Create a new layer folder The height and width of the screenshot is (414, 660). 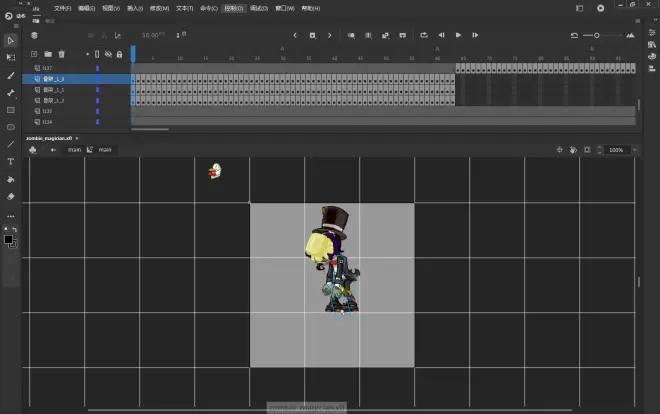[48, 54]
